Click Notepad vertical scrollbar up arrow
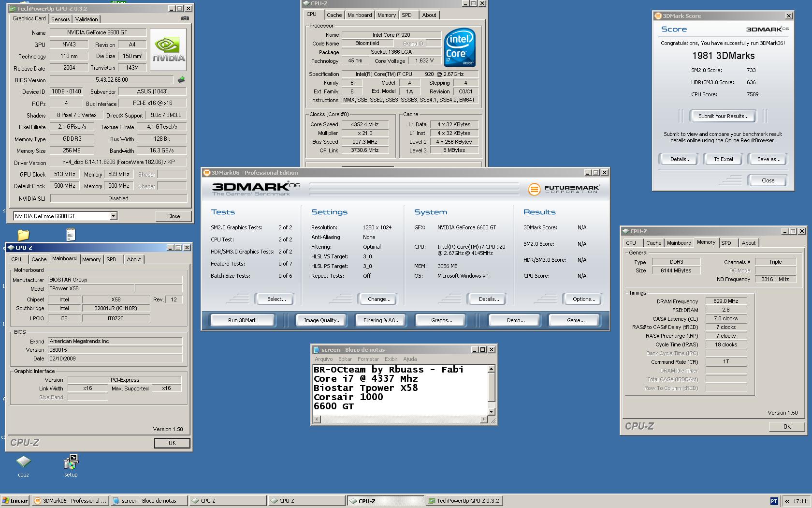Screen dimensions: 812x508 click(491, 369)
